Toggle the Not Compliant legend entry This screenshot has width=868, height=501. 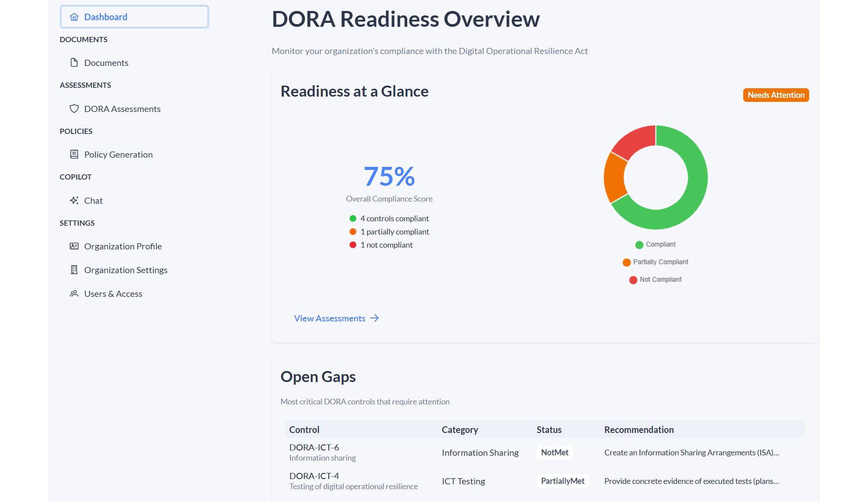pyautogui.click(x=655, y=279)
